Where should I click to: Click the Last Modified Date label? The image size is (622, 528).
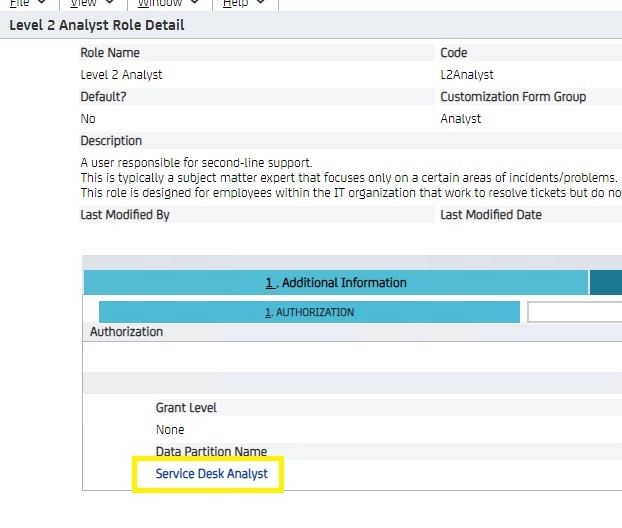click(491, 215)
